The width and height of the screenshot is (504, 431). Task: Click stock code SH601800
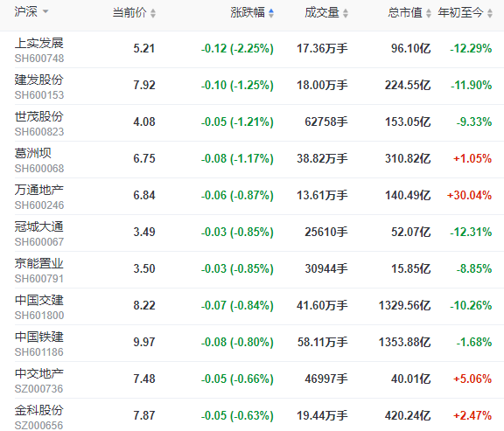tap(39, 316)
